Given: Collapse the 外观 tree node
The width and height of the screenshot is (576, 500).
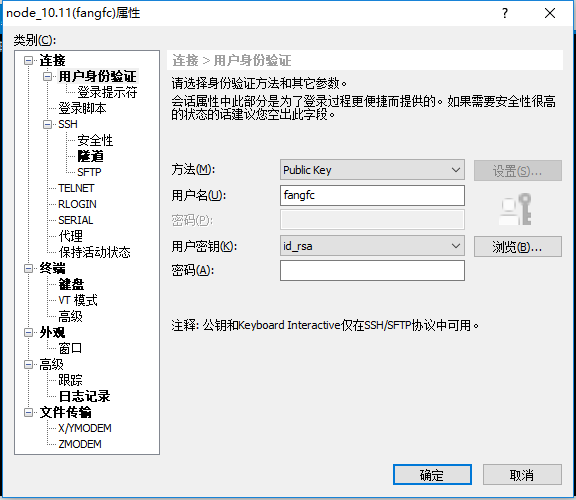Looking at the screenshot, I should 28,332.
